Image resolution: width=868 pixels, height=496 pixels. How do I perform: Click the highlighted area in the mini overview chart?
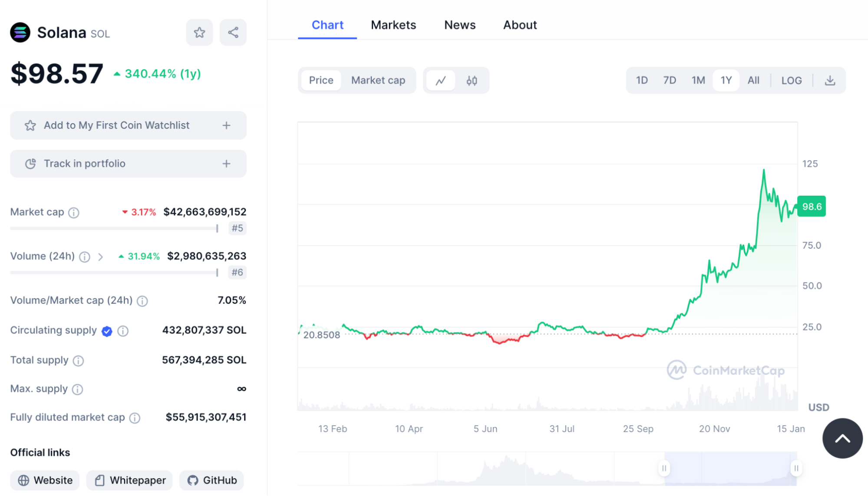730,468
